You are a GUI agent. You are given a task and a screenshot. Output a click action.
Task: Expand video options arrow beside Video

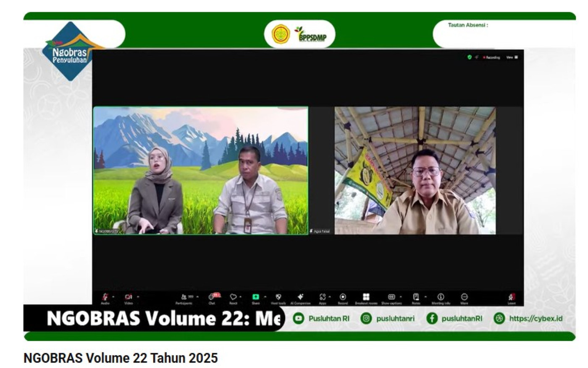point(138,297)
